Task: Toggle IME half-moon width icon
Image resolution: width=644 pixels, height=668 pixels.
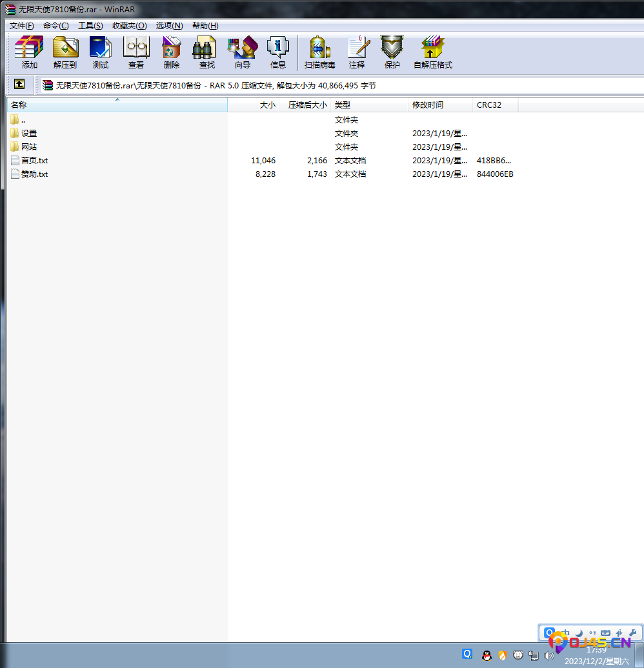Action: pyautogui.click(x=579, y=633)
